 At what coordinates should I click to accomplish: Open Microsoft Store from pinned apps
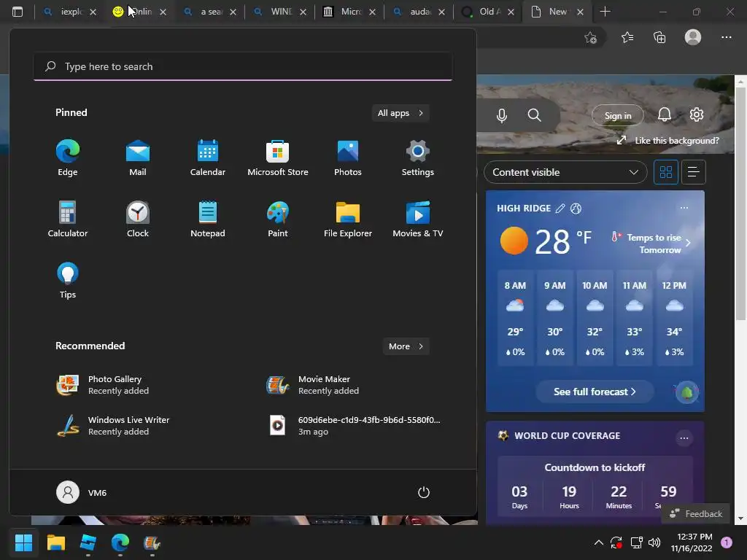(278, 158)
